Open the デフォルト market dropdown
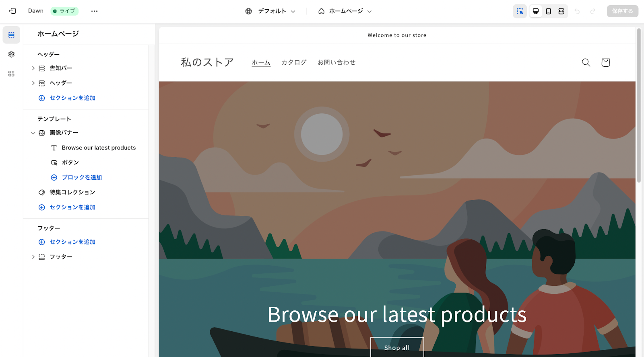Screen dimensions: 644x357 click(x=270, y=11)
